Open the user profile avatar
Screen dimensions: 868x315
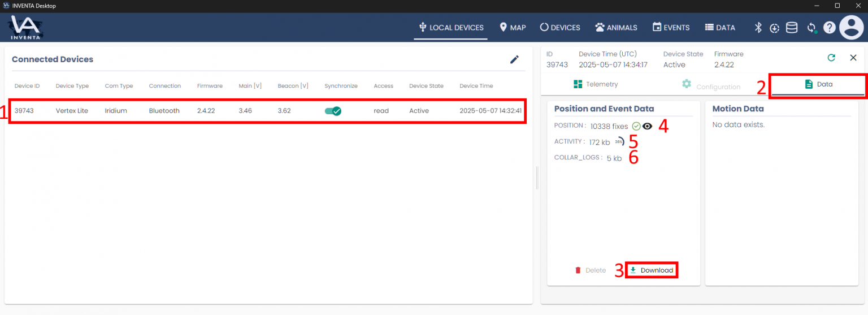click(851, 27)
